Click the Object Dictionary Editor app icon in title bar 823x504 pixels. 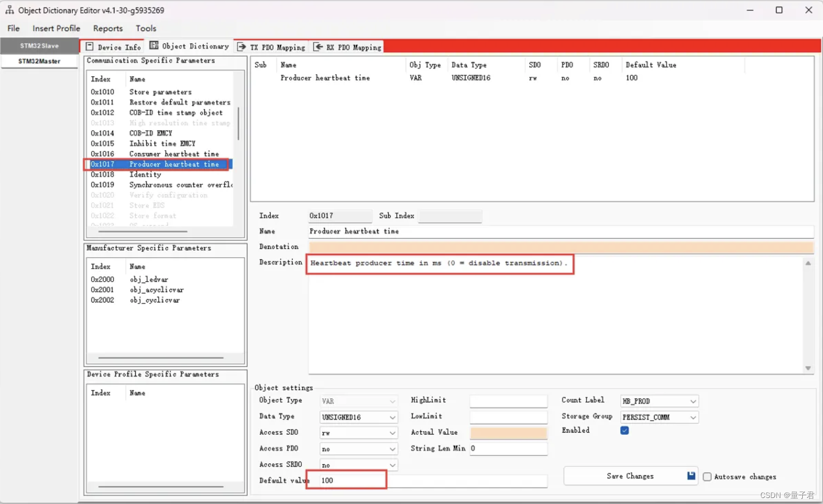tap(9, 10)
